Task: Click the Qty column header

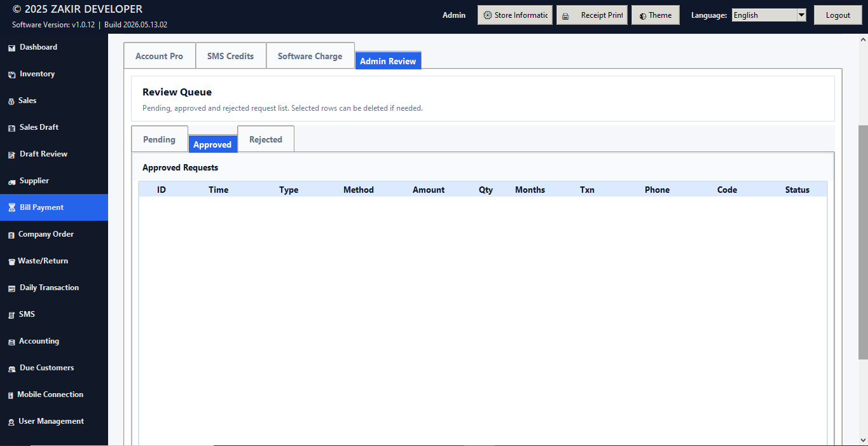Action: coord(486,190)
